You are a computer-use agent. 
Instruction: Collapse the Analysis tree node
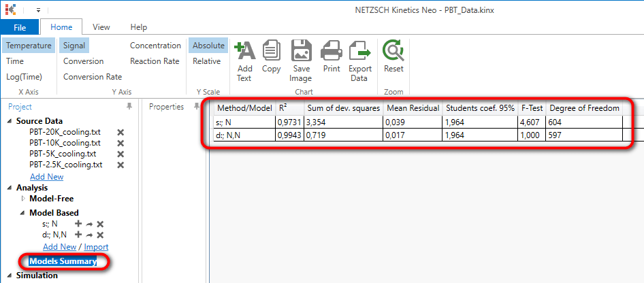pyautogui.click(x=10, y=188)
